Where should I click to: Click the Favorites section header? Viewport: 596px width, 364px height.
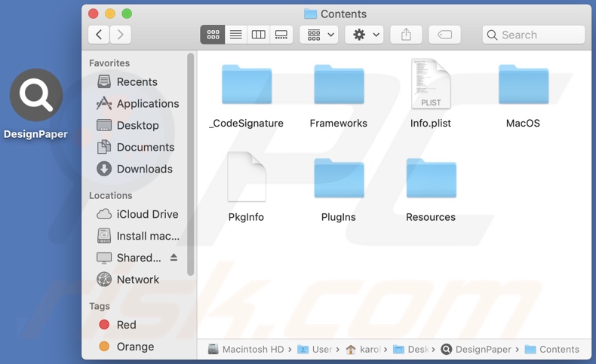[109, 63]
